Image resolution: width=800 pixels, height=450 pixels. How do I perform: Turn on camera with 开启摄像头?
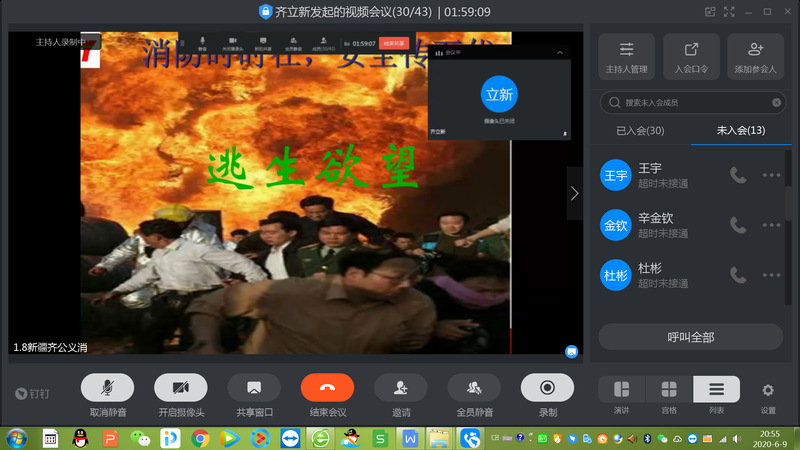[181, 388]
